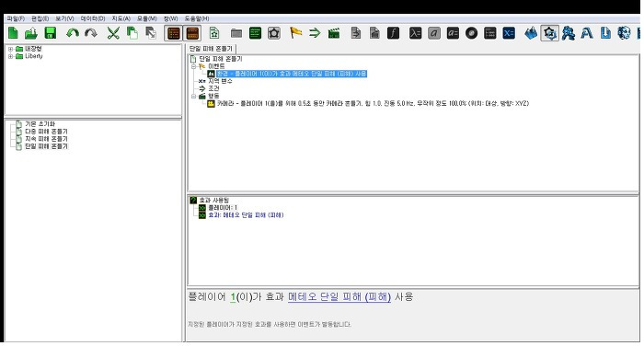Click the Paste arrow icon
Viewport: 644px width, 346px height.
point(151,33)
